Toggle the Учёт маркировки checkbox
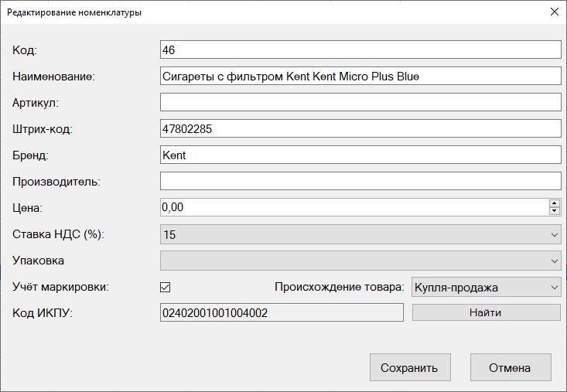The height and width of the screenshot is (392, 567). pos(165,288)
